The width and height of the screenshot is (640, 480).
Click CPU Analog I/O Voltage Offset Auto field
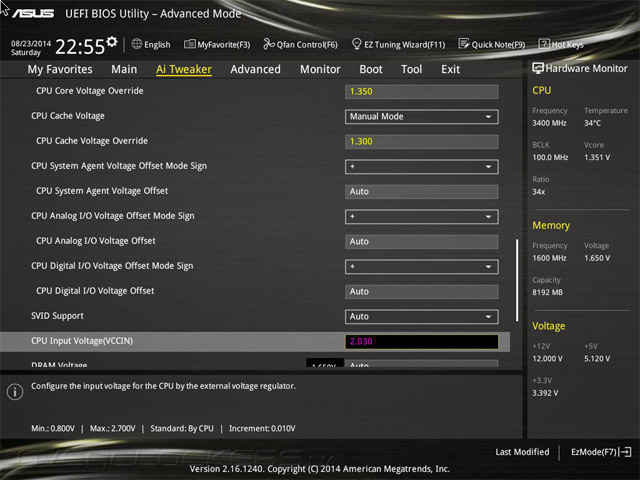[x=422, y=242]
